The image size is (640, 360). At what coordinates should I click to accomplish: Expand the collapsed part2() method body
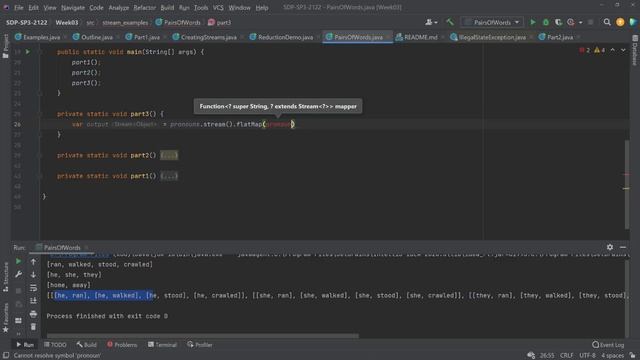(169, 155)
